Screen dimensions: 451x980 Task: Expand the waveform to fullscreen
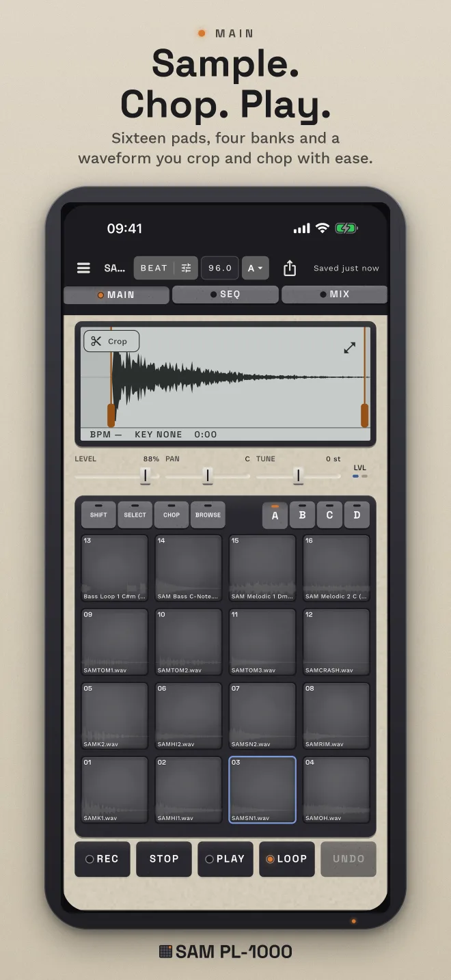point(349,348)
